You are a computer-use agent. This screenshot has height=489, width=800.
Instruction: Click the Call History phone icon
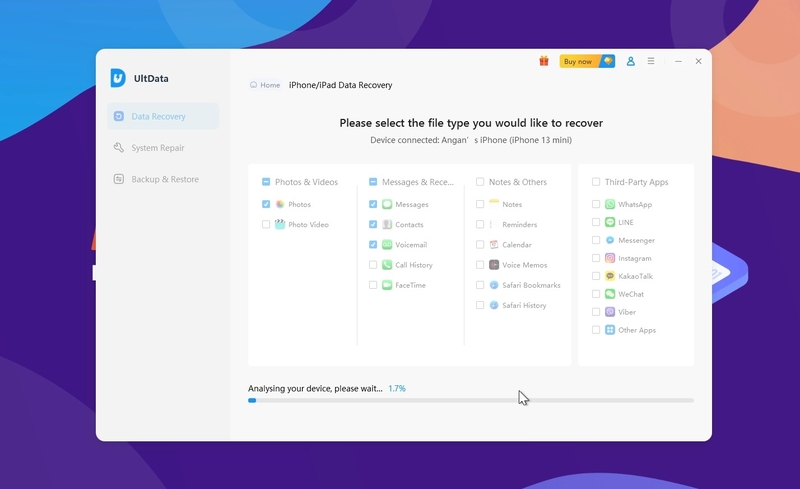coord(387,265)
